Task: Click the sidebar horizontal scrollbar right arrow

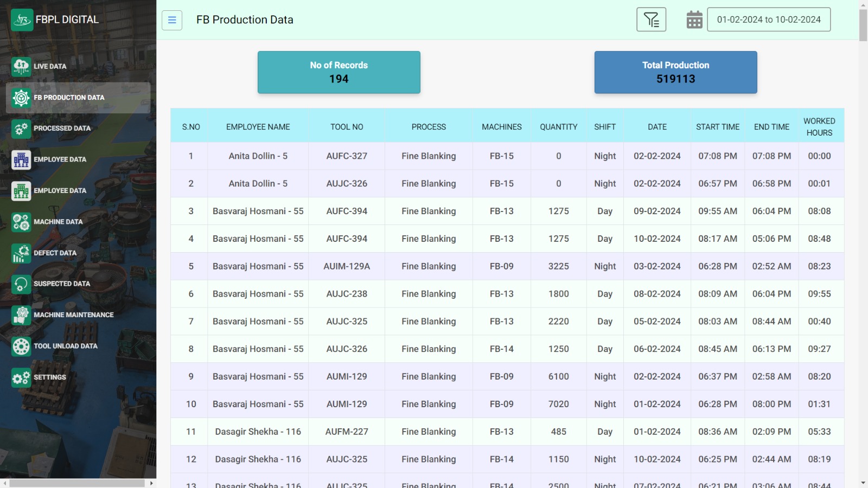Action: tap(151, 483)
